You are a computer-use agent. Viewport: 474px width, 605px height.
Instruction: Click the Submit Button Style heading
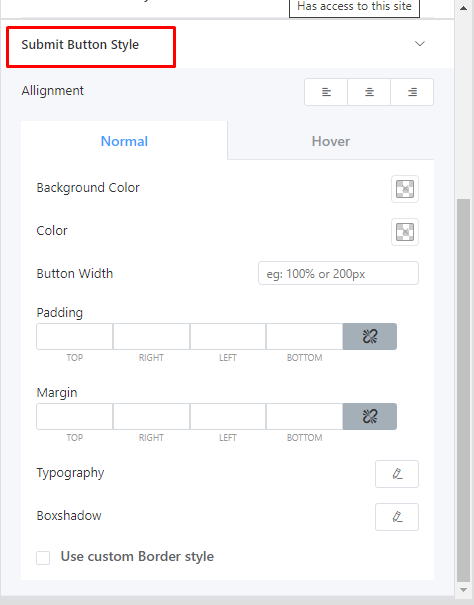80,45
